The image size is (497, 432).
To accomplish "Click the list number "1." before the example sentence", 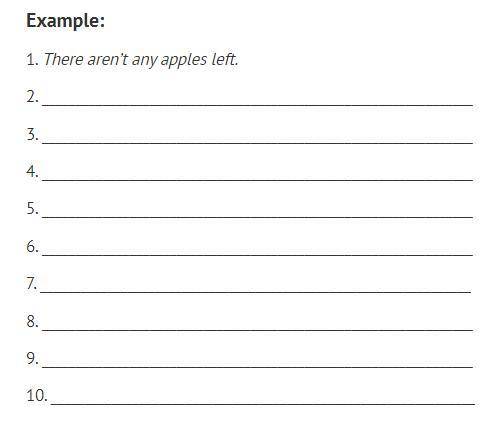I will click(x=33, y=60).
